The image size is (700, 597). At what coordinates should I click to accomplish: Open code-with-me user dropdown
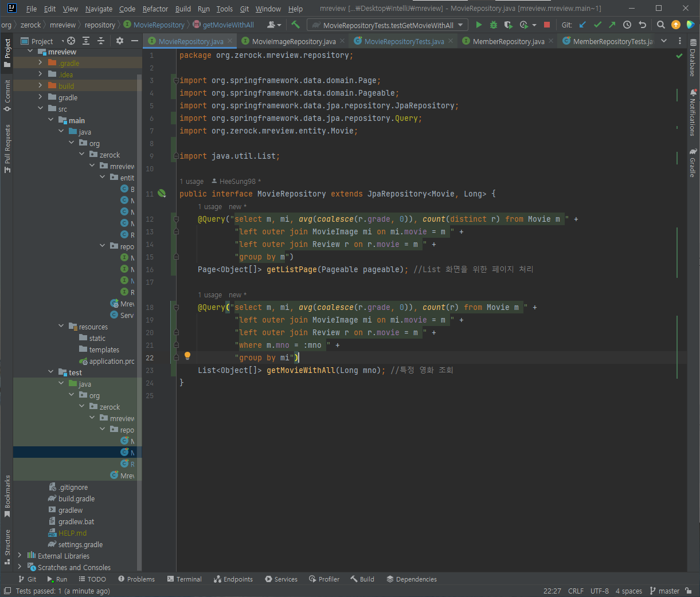[x=275, y=25]
